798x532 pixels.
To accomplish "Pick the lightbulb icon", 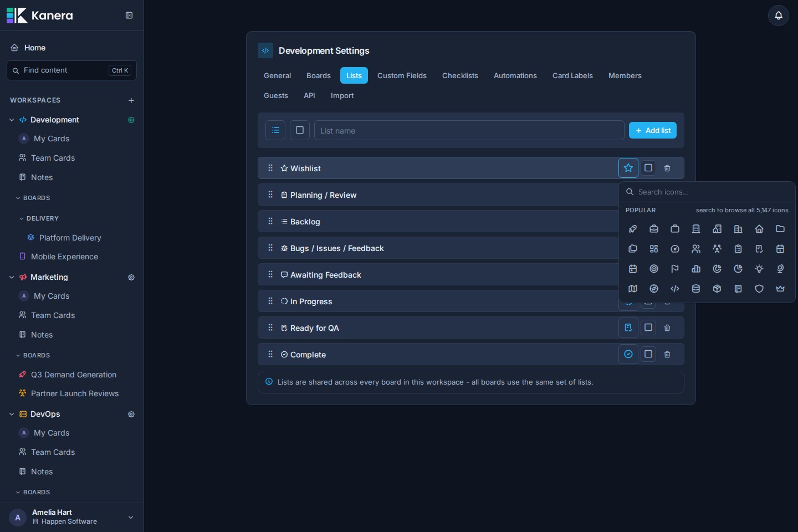I will pos(759,269).
